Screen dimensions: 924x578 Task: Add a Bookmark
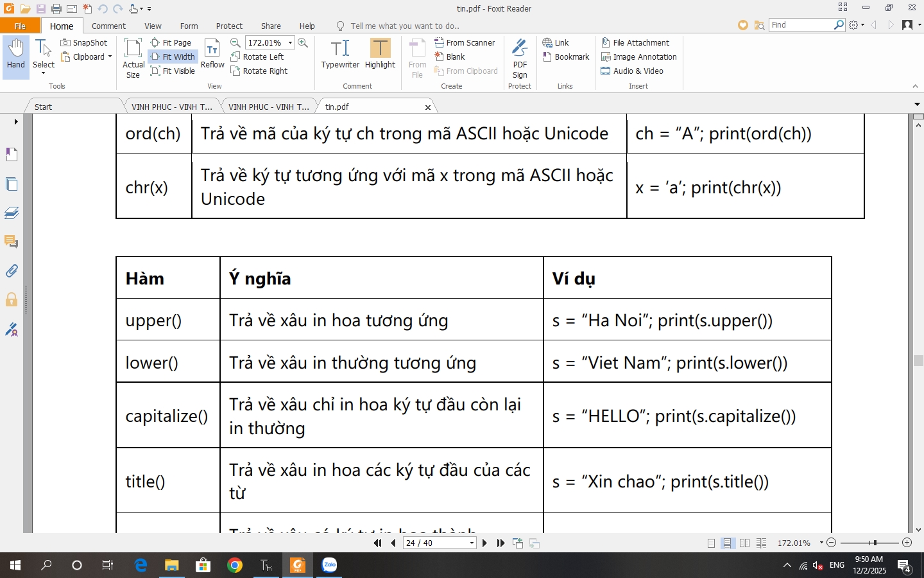[566, 57]
